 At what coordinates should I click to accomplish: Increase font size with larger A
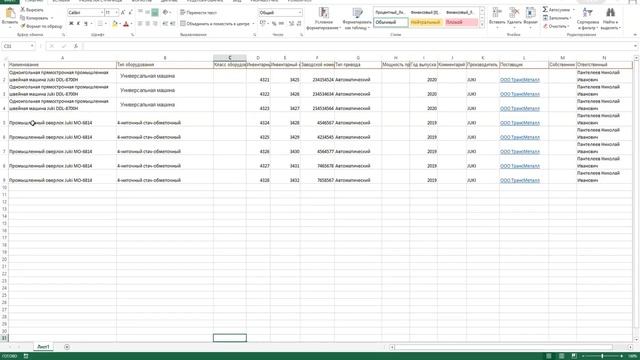122,13
